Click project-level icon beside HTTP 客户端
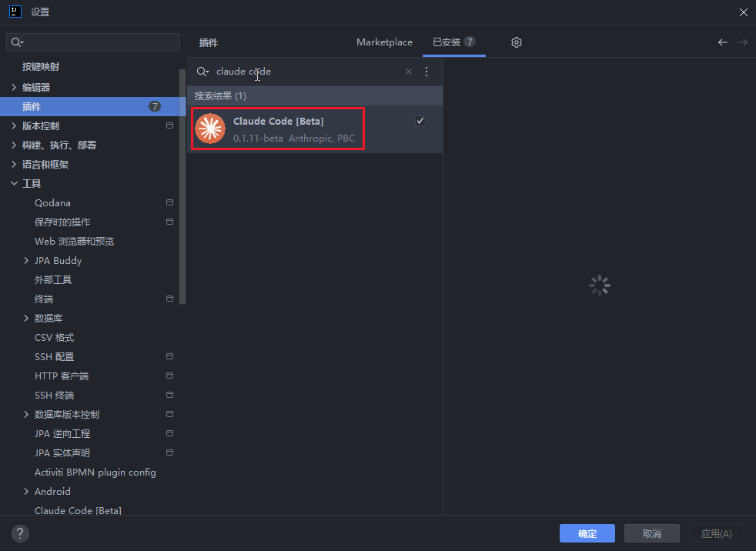756x551 pixels. point(169,376)
